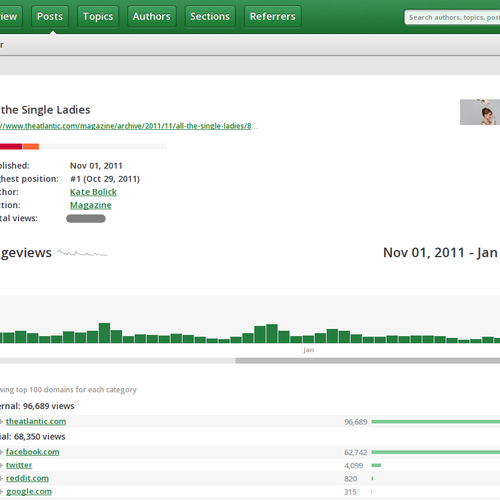Expand the theatlantic.com referrer row

[x=2, y=422]
